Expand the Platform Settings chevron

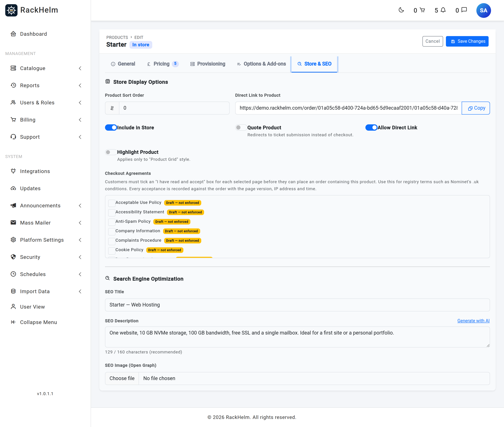click(80, 240)
